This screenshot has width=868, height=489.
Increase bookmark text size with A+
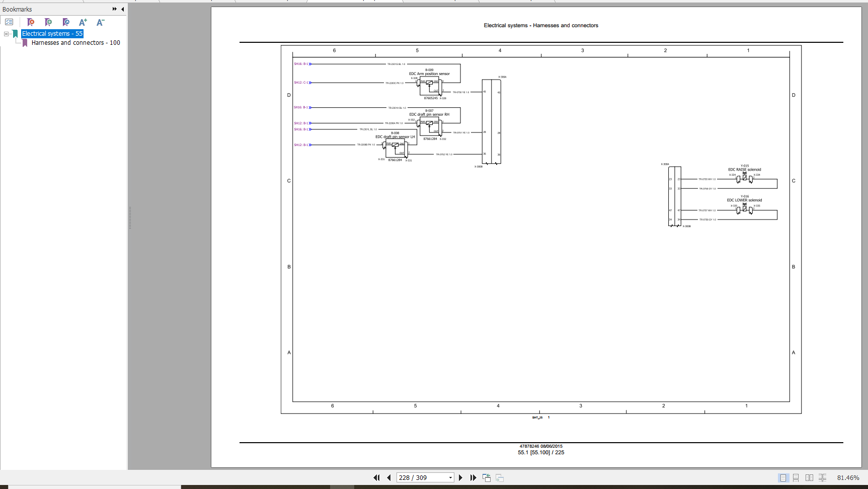tap(83, 22)
